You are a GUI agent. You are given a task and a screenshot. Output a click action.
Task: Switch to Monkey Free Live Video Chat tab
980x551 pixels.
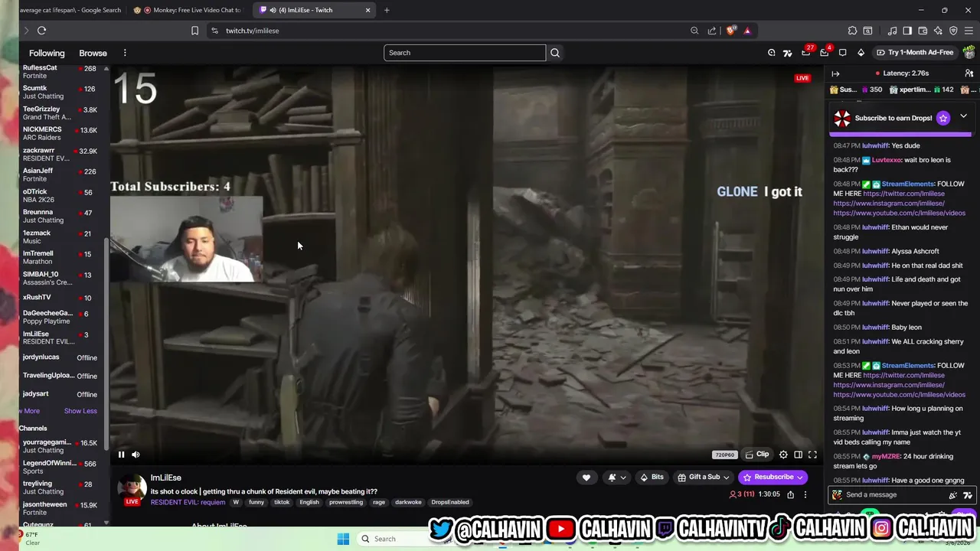(190, 10)
